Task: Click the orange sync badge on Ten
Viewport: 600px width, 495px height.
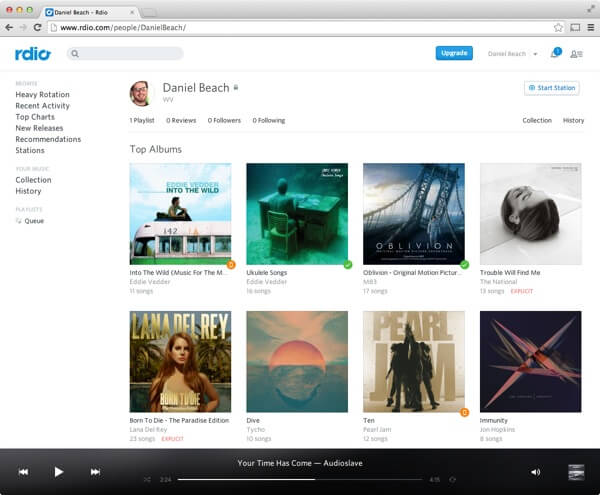Action: click(464, 412)
